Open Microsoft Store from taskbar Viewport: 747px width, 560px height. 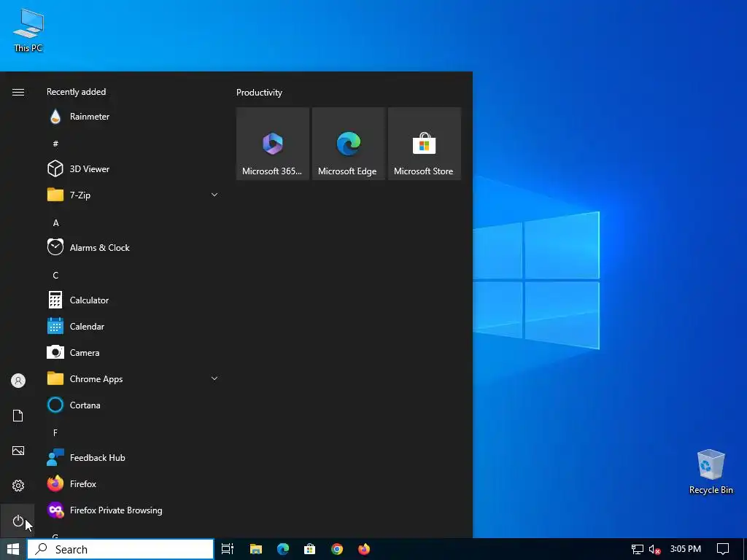(x=309, y=550)
